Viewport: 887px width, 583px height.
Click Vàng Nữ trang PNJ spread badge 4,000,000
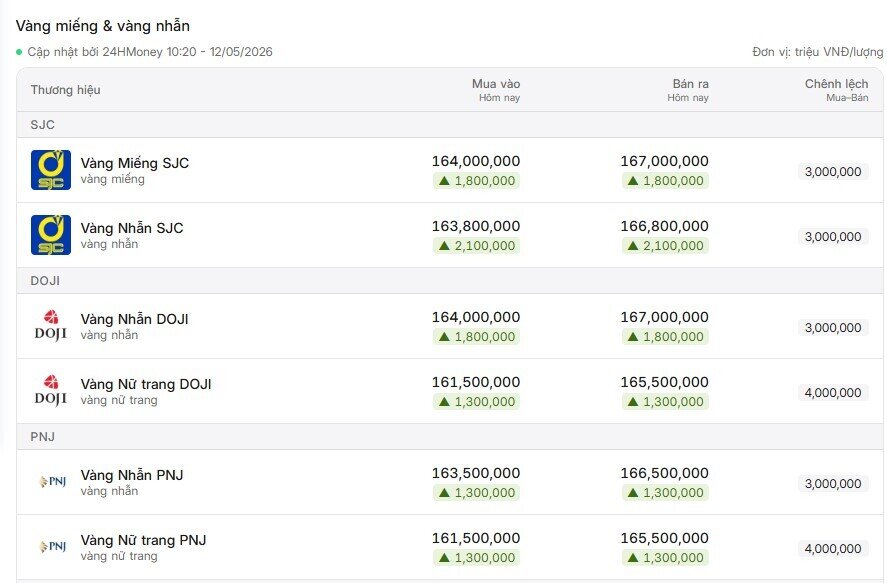833,549
